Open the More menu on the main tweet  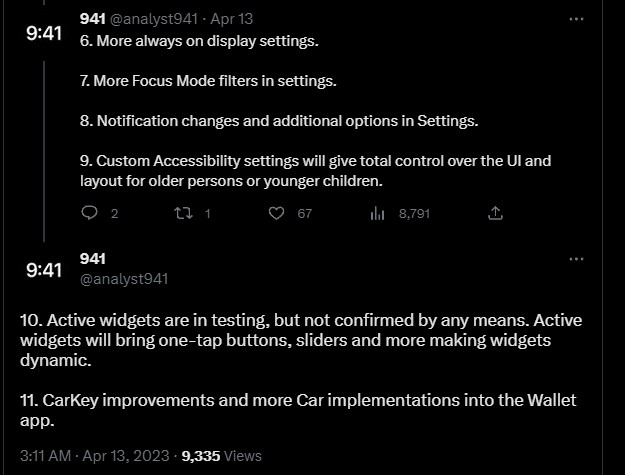pyautogui.click(x=576, y=259)
